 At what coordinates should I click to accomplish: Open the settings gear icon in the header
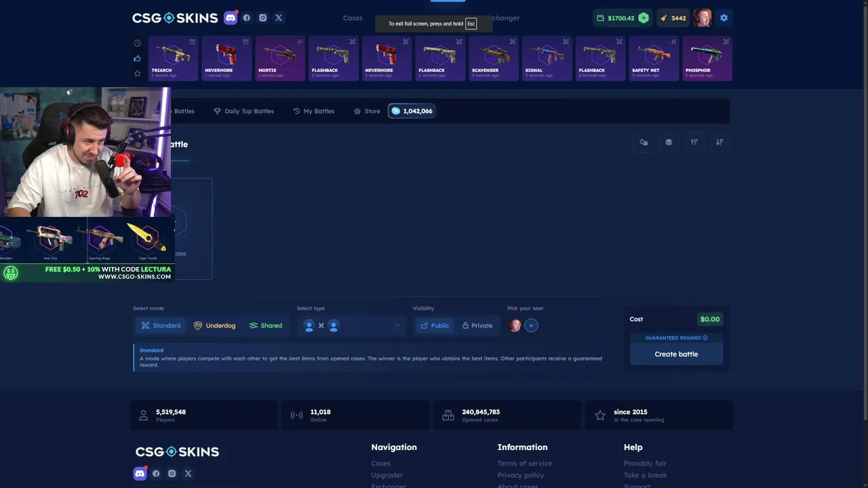[724, 18]
